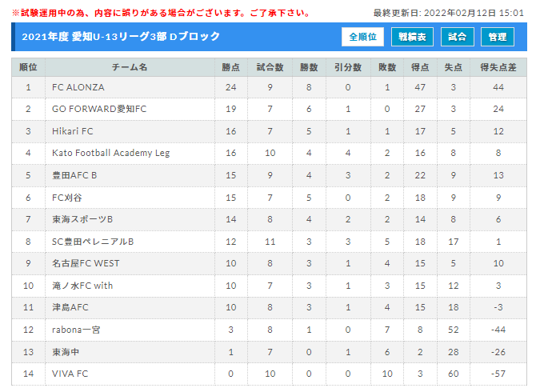The height and width of the screenshot is (392, 536).
Task: Click team name FC ALONZA
Action: coord(78,87)
